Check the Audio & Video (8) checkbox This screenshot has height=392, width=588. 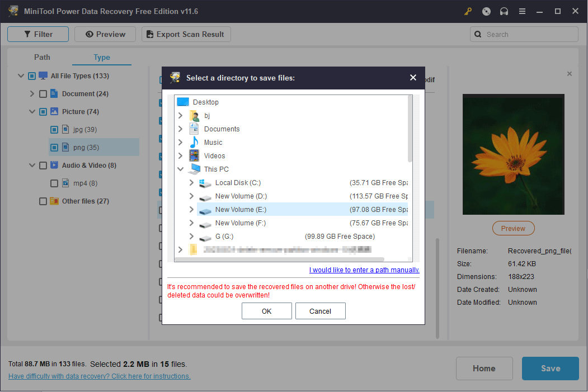coord(43,166)
